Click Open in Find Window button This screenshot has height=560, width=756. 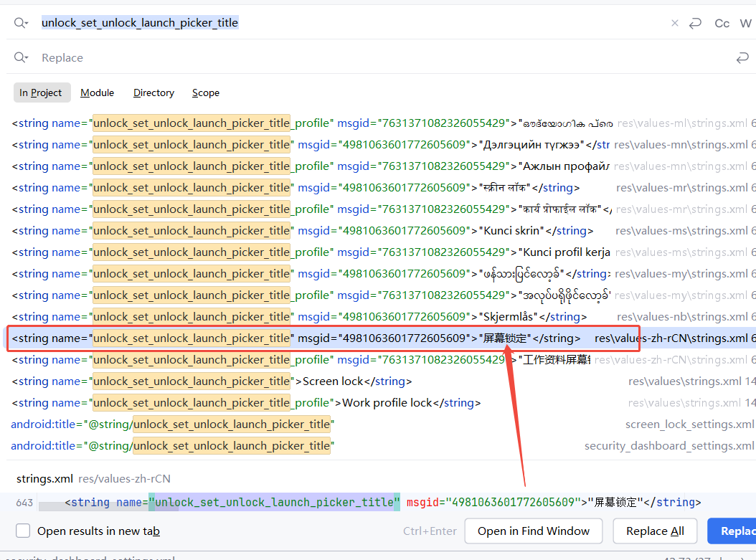tap(533, 531)
